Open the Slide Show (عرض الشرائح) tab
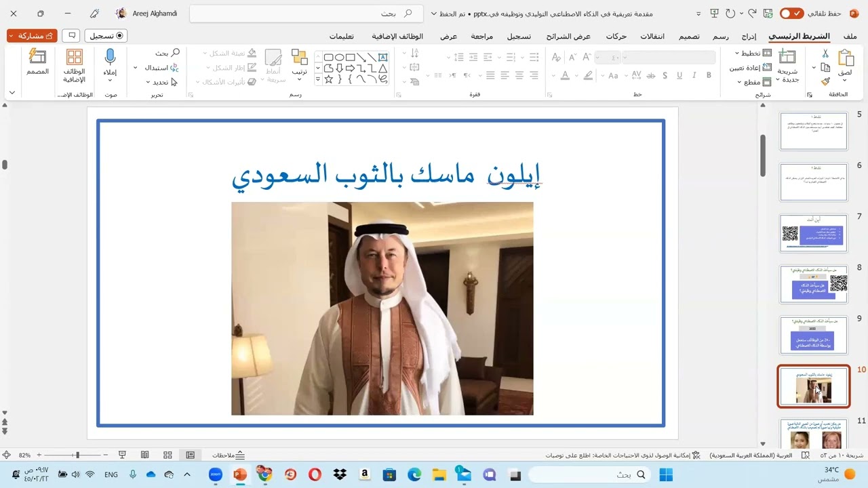The image size is (868, 488). (569, 36)
